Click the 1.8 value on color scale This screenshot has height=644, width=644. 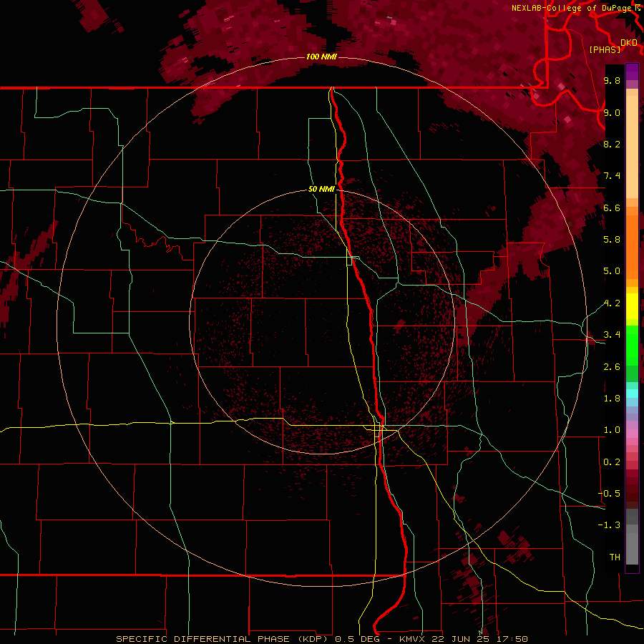point(612,399)
